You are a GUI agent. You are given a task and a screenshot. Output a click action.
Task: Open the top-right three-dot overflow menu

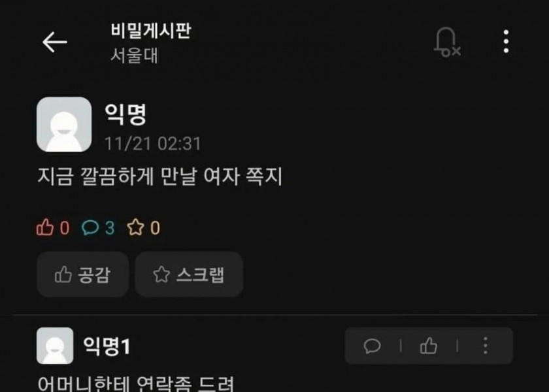[506, 42]
